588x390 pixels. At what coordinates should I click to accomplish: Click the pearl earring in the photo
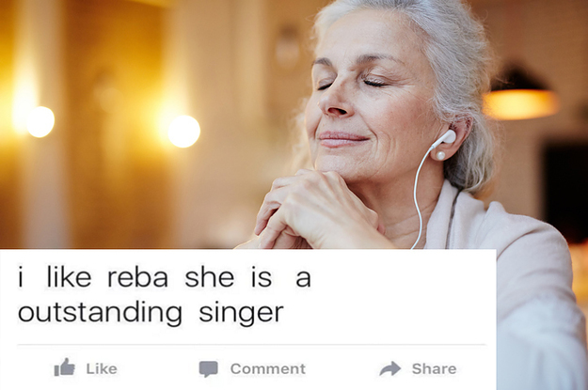440,155
